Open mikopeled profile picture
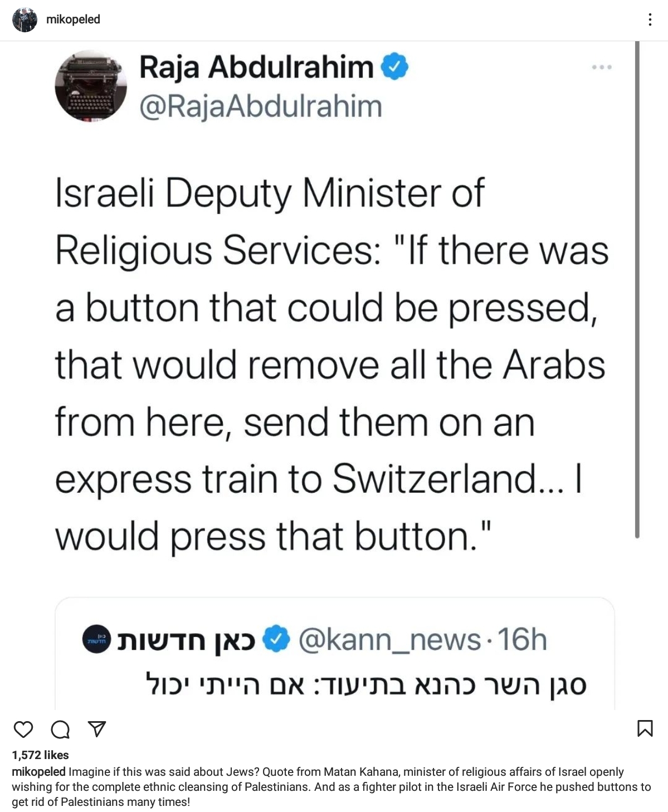668x812 pixels. coord(25,20)
